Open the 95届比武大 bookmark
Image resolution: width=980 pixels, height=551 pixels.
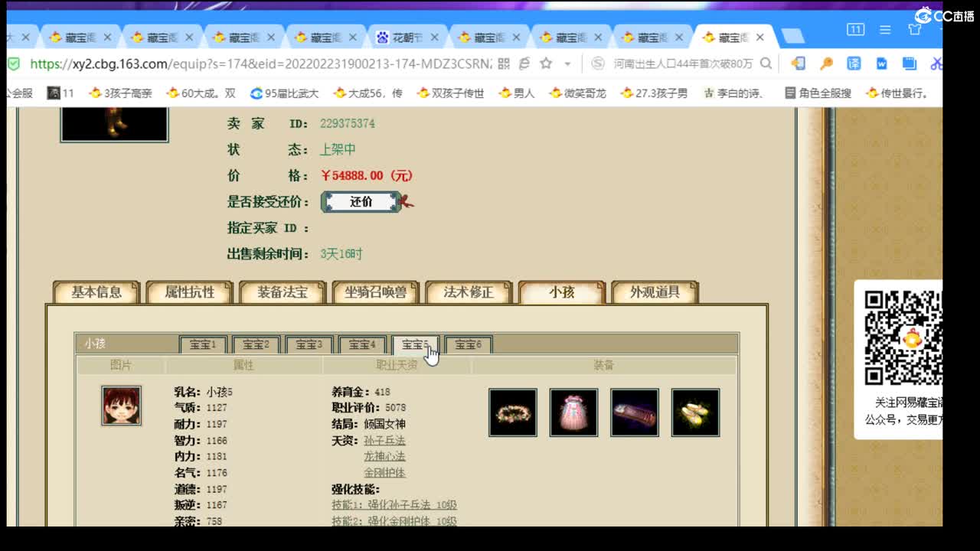pyautogui.click(x=284, y=93)
